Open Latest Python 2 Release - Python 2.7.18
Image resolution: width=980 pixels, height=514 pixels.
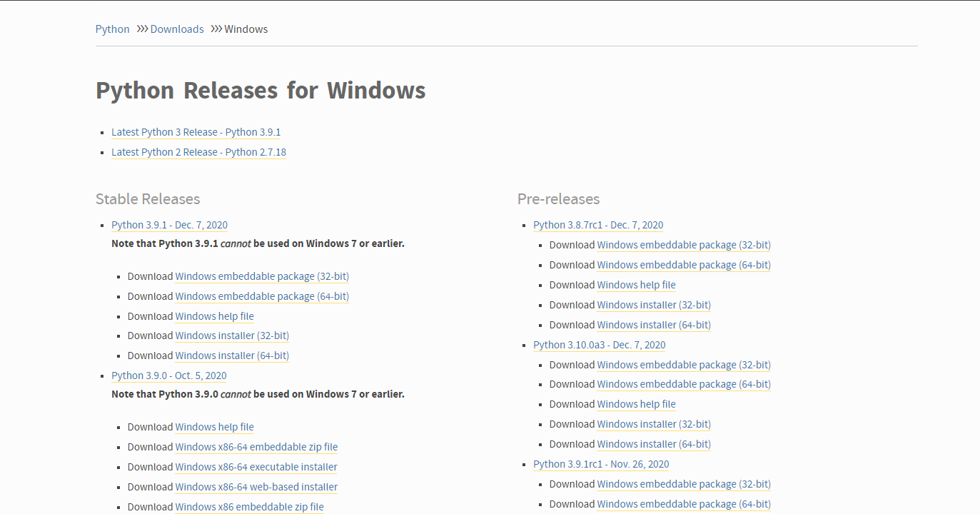pyautogui.click(x=199, y=152)
